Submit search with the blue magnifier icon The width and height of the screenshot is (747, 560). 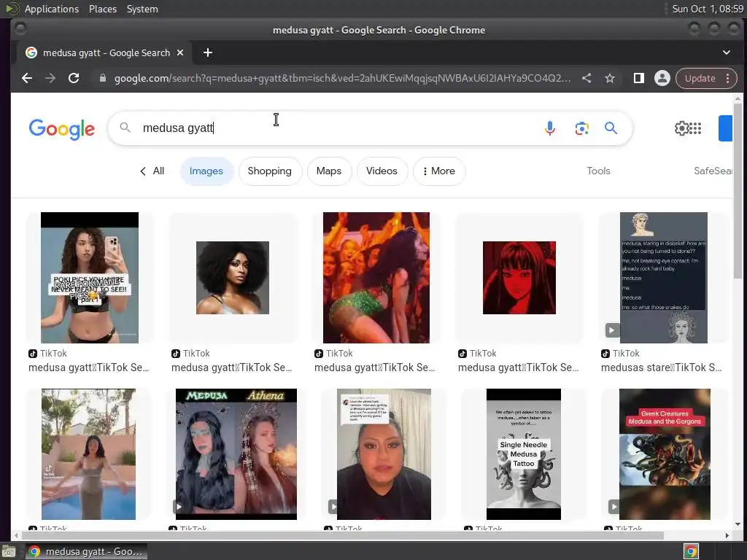pos(611,128)
